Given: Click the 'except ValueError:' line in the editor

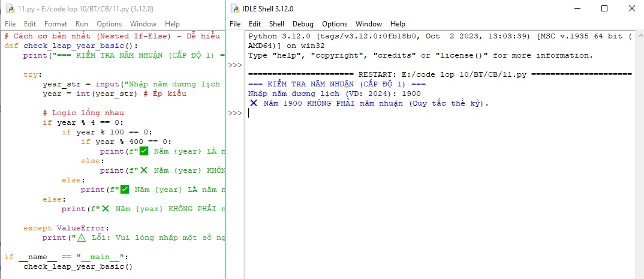Looking at the screenshot, I should point(66,228).
